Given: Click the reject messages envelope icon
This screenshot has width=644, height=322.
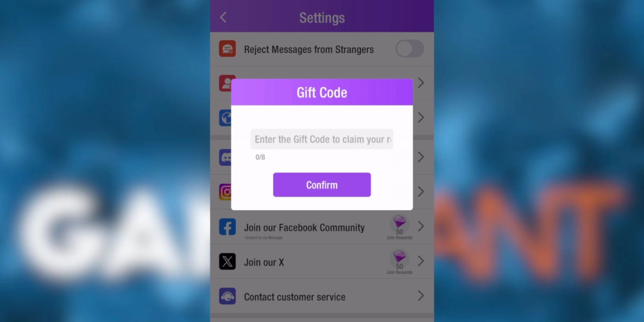Looking at the screenshot, I should (227, 49).
